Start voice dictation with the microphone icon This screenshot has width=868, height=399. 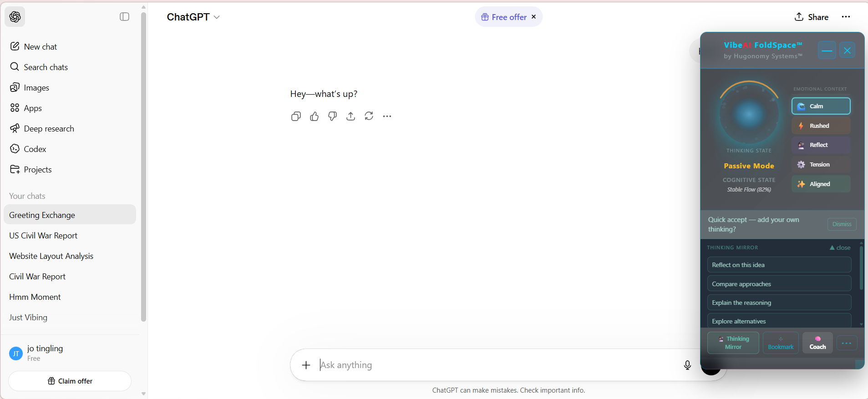pos(687,365)
